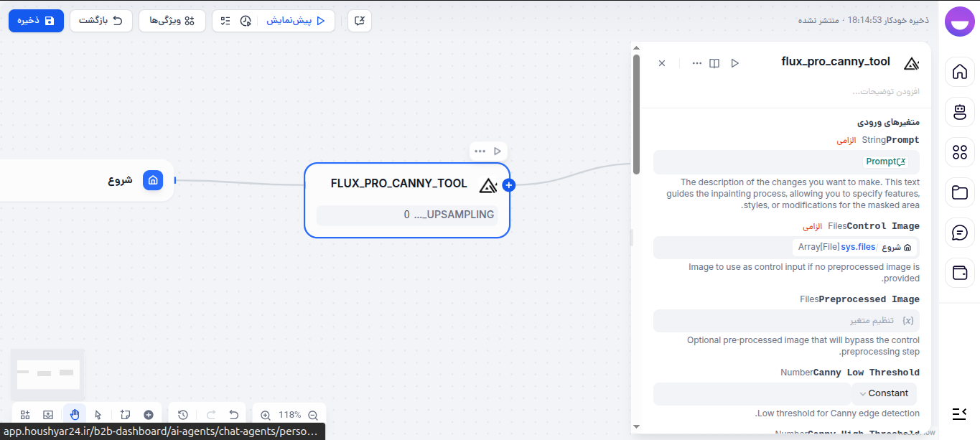Open the panel header three-dot menu
This screenshot has height=440, width=980.
coord(696,62)
